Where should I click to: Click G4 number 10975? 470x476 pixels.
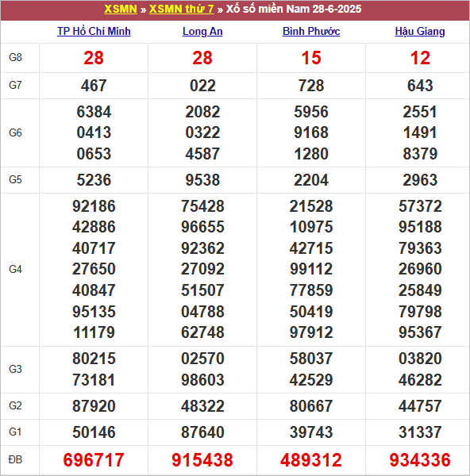(311, 227)
